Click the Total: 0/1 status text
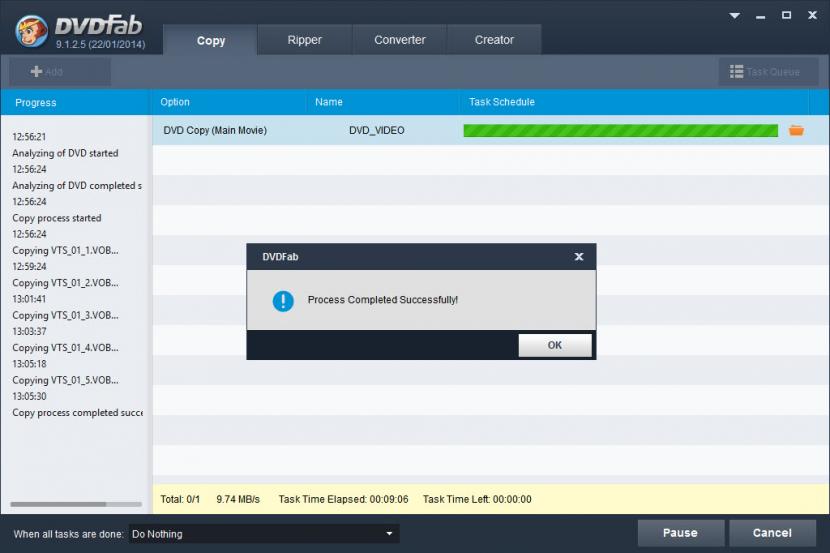The width and height of the screenshot is (830, 553). [x=180, y=499]
